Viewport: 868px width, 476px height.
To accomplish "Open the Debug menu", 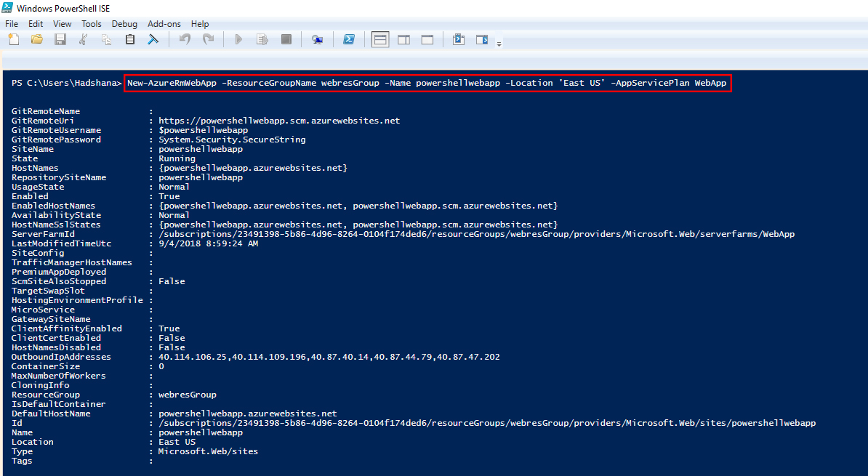I will click(x=124, y=24).
